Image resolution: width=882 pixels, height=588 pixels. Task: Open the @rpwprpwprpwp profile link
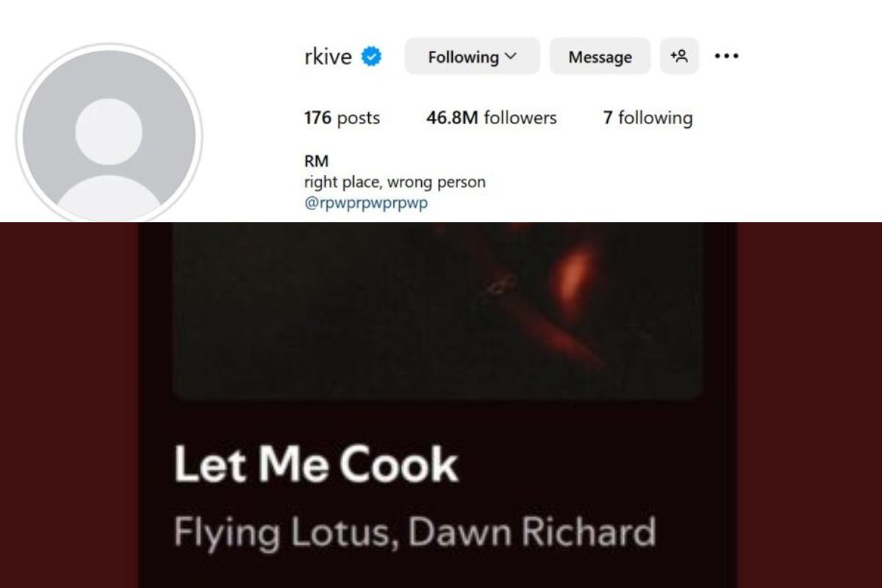365,203
